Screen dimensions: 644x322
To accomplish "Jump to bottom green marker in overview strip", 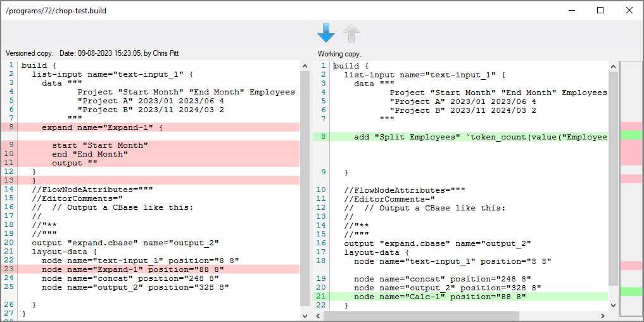I will pos(631,292).
